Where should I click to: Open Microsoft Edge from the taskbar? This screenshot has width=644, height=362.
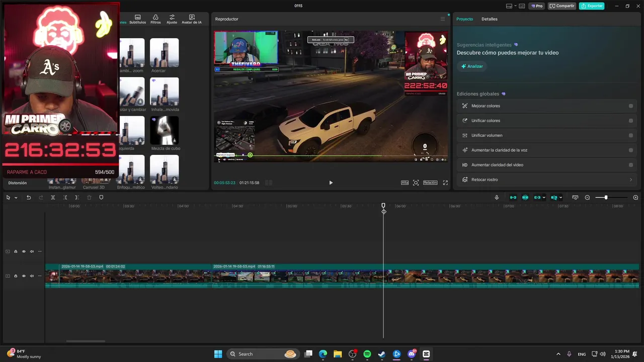tap(323, 354)
